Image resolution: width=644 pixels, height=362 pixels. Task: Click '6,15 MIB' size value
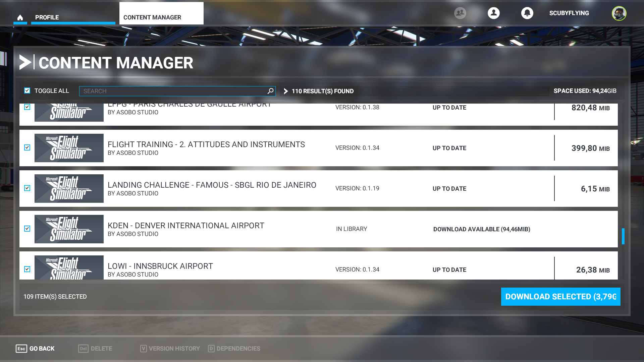(595, 189)
